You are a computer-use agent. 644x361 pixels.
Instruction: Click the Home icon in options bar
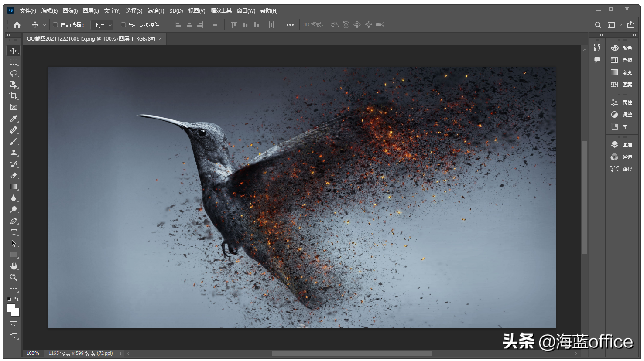pyautogui.click(x=17, y=25)
